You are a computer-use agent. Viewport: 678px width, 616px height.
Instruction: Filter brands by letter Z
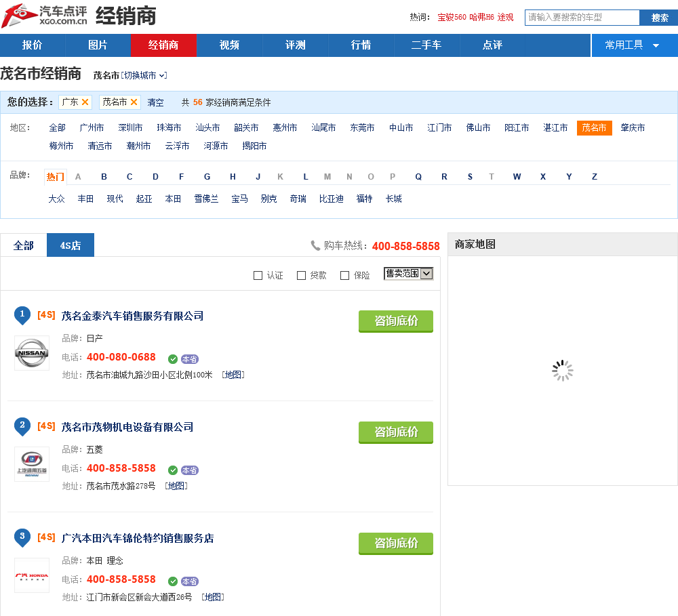pos(595,177)
